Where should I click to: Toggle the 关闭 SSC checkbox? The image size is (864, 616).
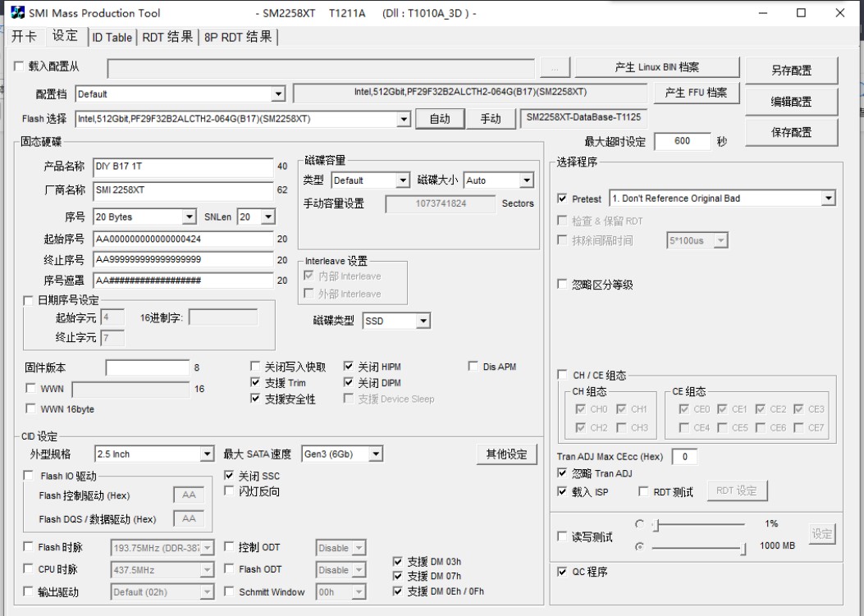230,476
